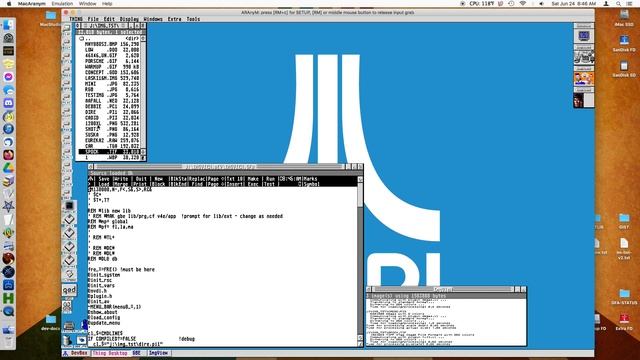The width and height of the screenshot is (640, 360).
Task: Open the Edit menu in the Atari menu bar
Action: click(109, 19)
